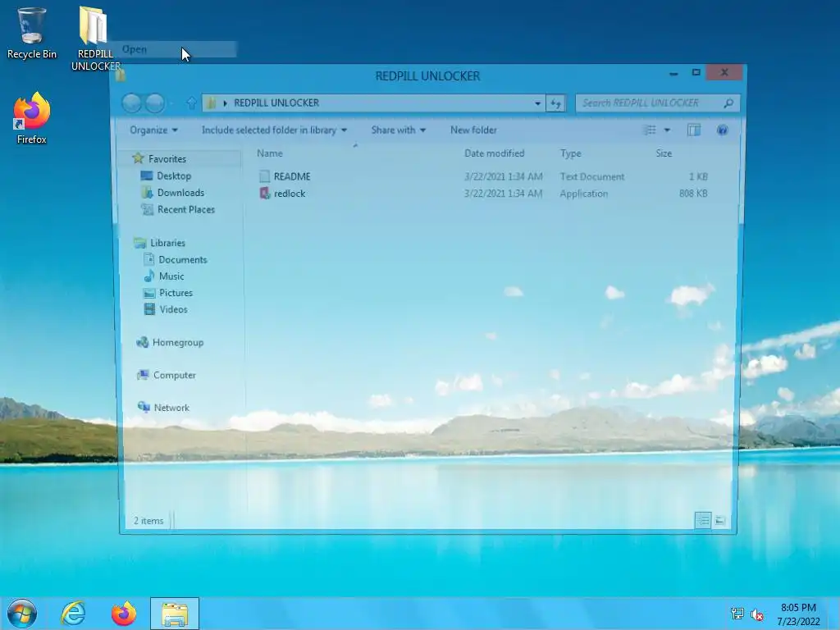Open the Videos library
Screen dimensions: 840x630
coord(174,309)
